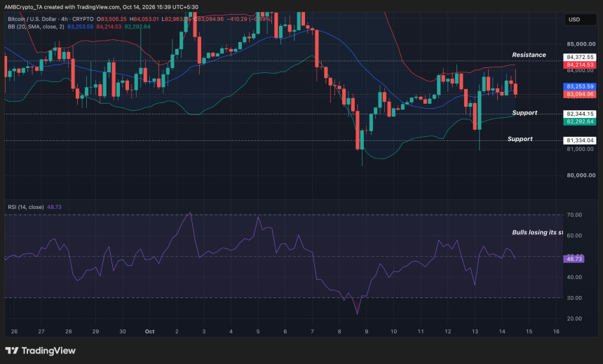Image resolution: width=603 pixels, height=364 pixels.
Task: Click the RSI (14, close) indicator legend
Action: [26, 207]
